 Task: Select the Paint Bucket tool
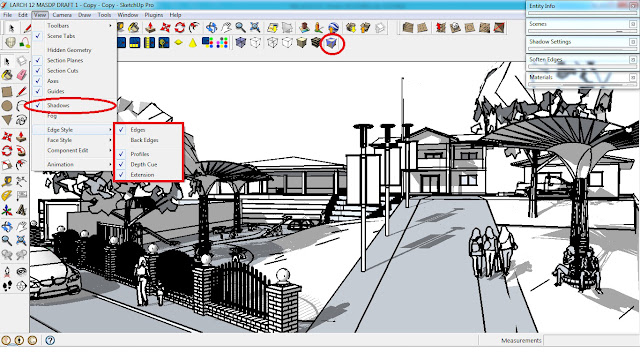pyautogui.click(x=7, y=75)
